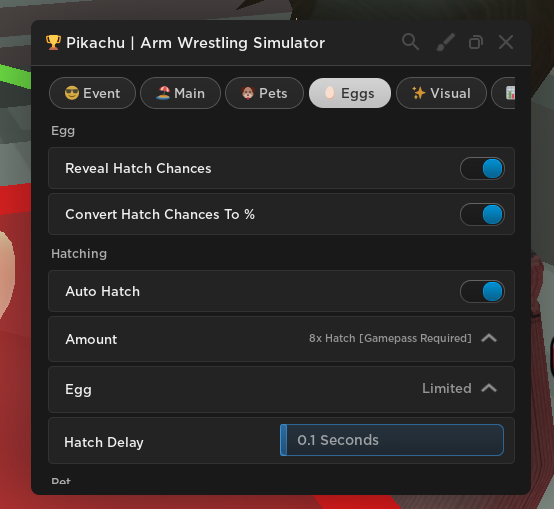Click the sparkles icon on Visual
The height and width of the screenshot is (509, 554).
(x=419, y=93)
